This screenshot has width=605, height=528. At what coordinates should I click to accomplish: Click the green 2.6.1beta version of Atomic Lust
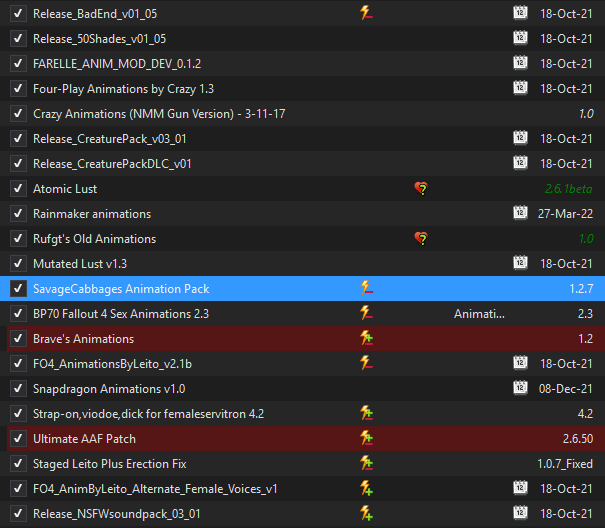point(568,189)
